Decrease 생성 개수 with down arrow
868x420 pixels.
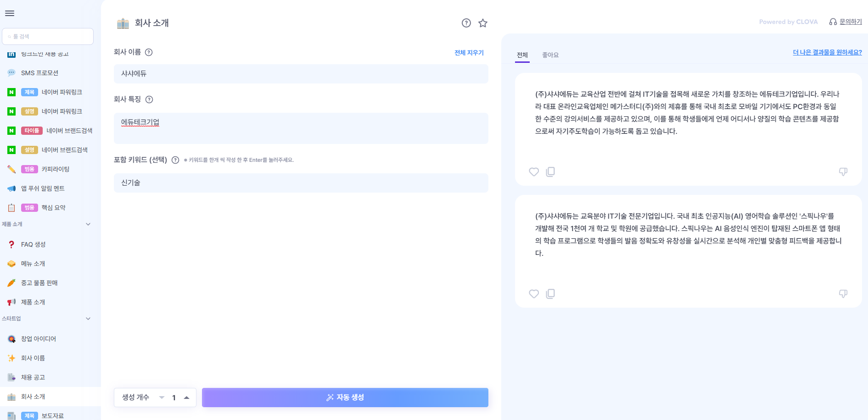point(162,398)
